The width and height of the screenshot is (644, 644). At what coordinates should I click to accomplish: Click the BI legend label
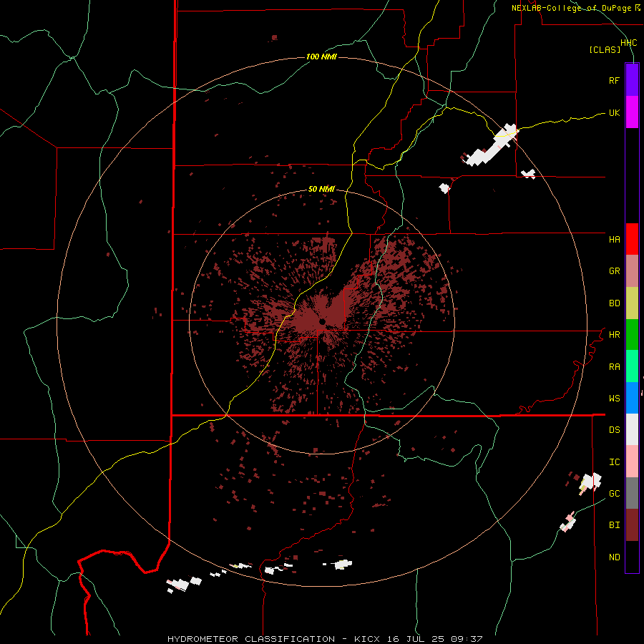point(614,525)
